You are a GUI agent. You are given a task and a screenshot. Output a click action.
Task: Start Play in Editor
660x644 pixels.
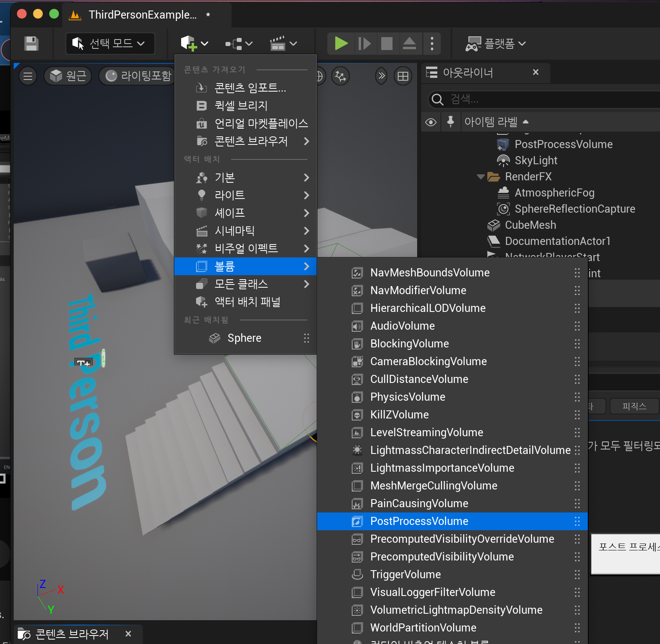(x=341, y=43)
